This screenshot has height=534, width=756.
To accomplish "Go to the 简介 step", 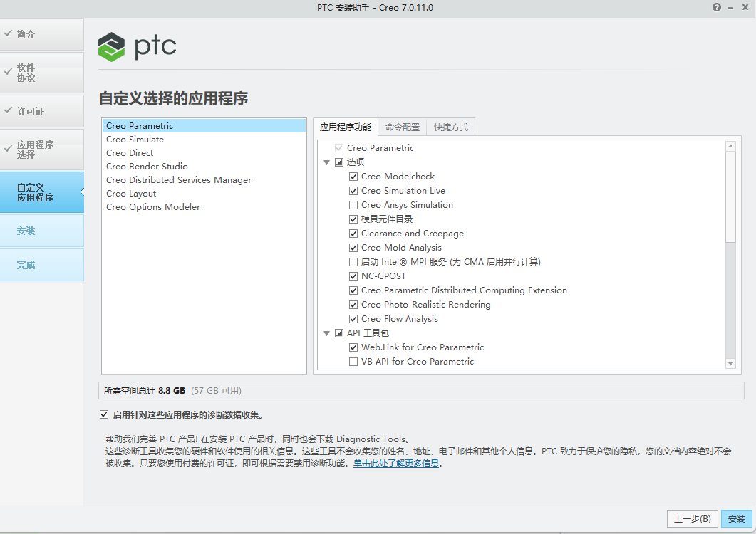I will pyautogui.click(x=42, y=34).
